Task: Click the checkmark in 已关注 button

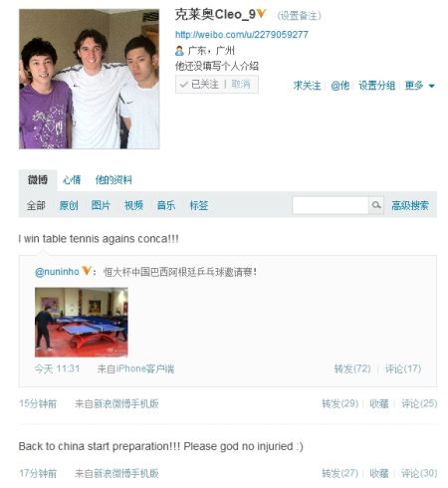Action: click(x=183, y=85)
